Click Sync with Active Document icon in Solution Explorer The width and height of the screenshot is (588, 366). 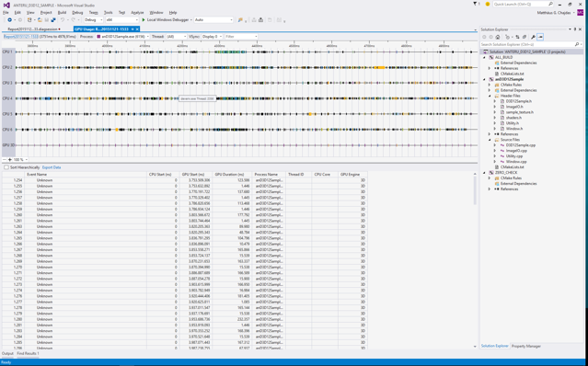tap(517, 37)
